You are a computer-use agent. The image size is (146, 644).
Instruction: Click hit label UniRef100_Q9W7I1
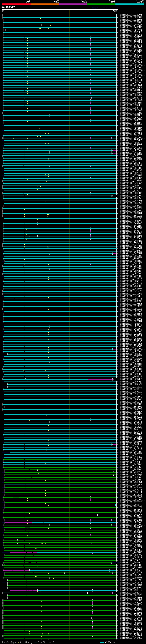click(x=131, y=57)
